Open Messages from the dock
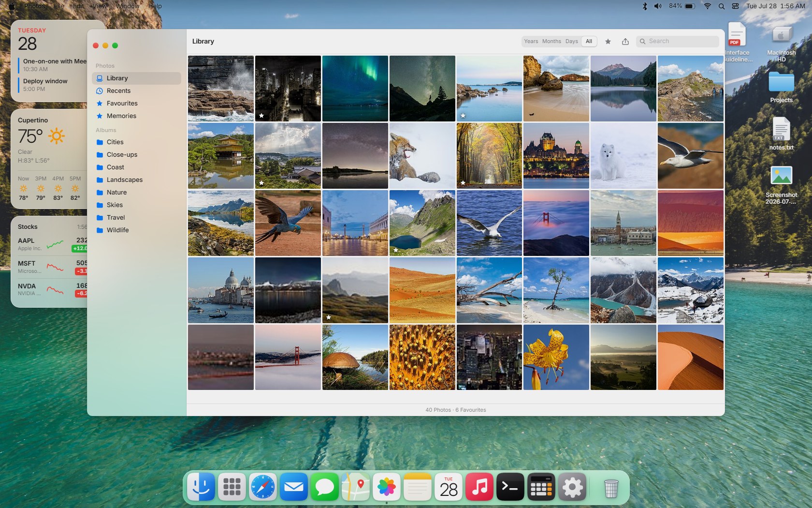 coord(325,487)
